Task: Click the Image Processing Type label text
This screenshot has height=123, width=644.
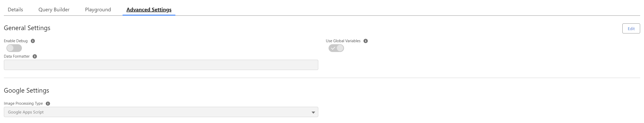Action: coord(23,103)
